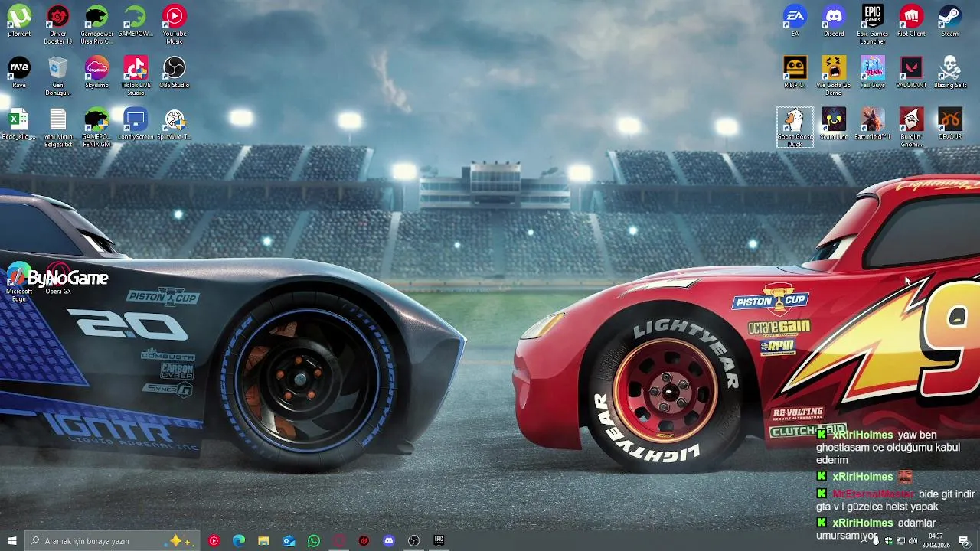The height and width of the screenshot is (551, 980).
Task: Launch LonelyScreen from the desktop
Action: (x=136, y=124)
